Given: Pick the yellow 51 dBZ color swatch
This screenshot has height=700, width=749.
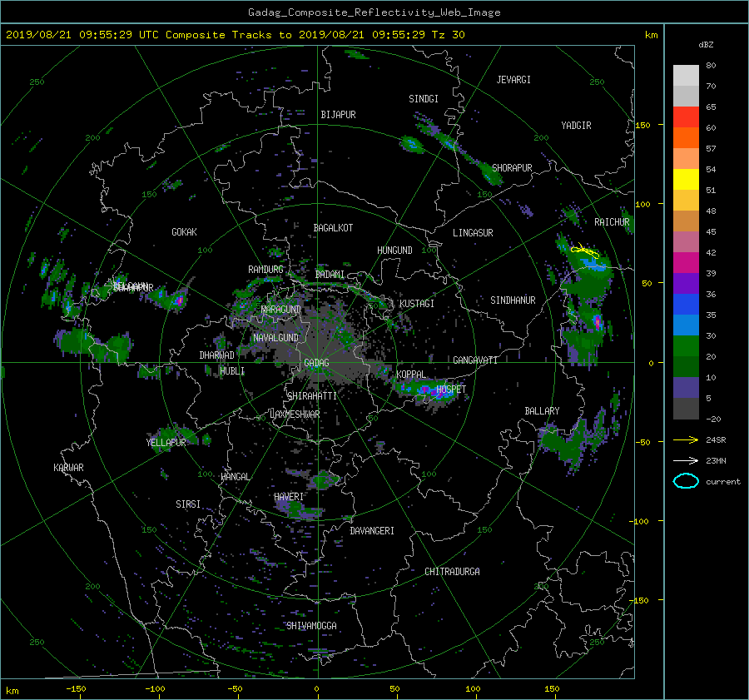Looking at the screenshot, I should coord(686,180).
